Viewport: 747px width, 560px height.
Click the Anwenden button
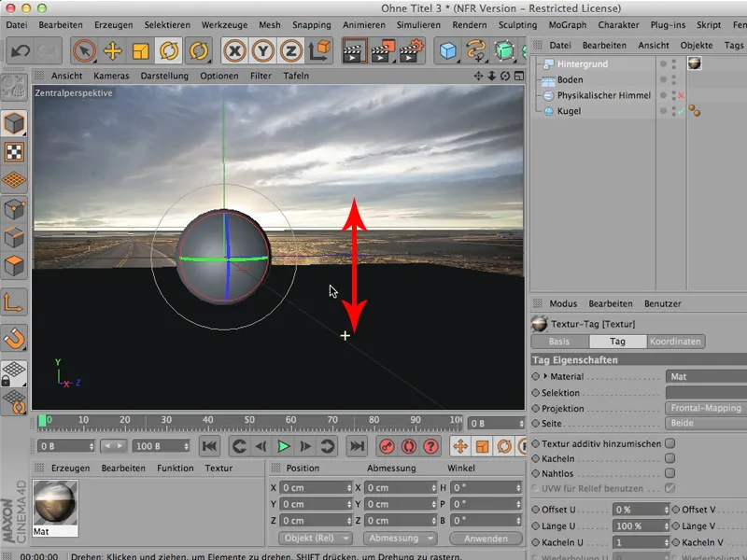(x=486, y=539)
